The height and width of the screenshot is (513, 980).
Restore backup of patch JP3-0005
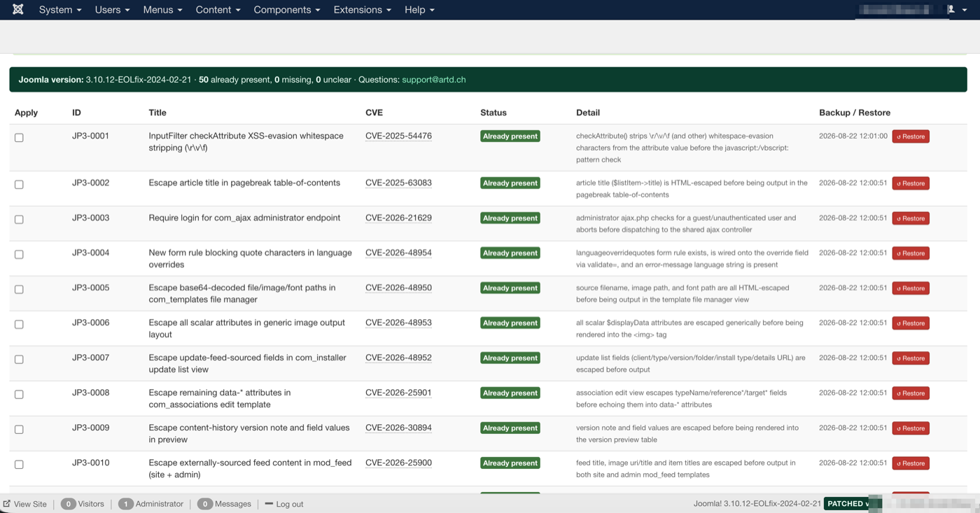point(911,288)
